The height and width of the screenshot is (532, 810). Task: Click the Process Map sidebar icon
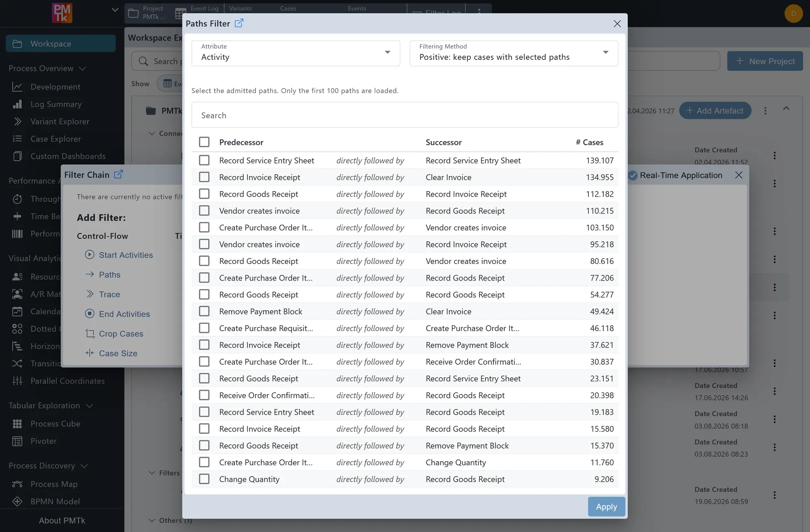tap(17, 484)
